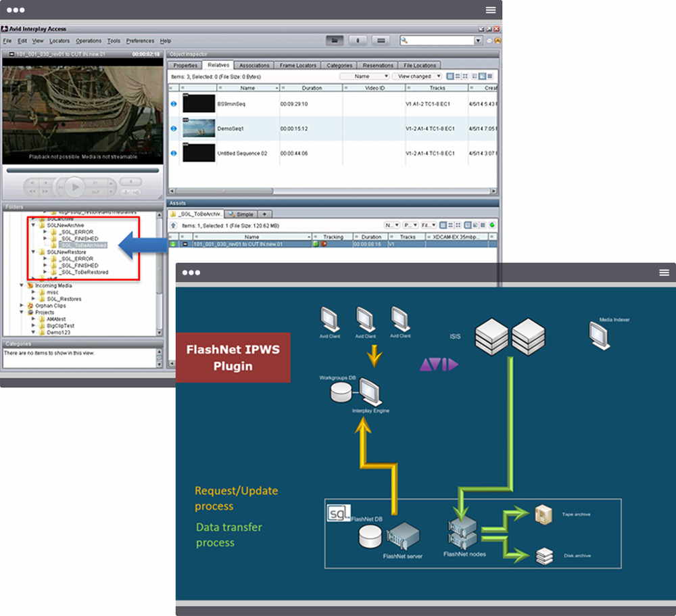The width and height of the screenshot is (676, 616).
Task: Open the Tools menu
Action: click(114, 41)
